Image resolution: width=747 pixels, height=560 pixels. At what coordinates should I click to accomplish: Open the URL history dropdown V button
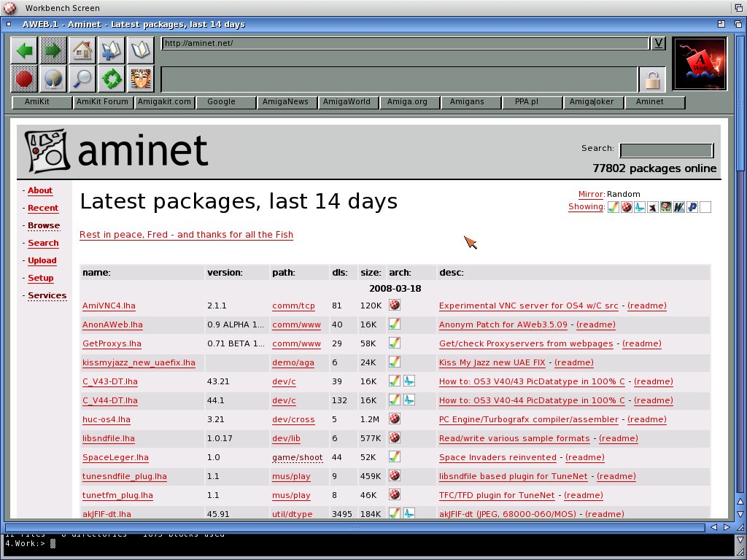pos(659,43)
